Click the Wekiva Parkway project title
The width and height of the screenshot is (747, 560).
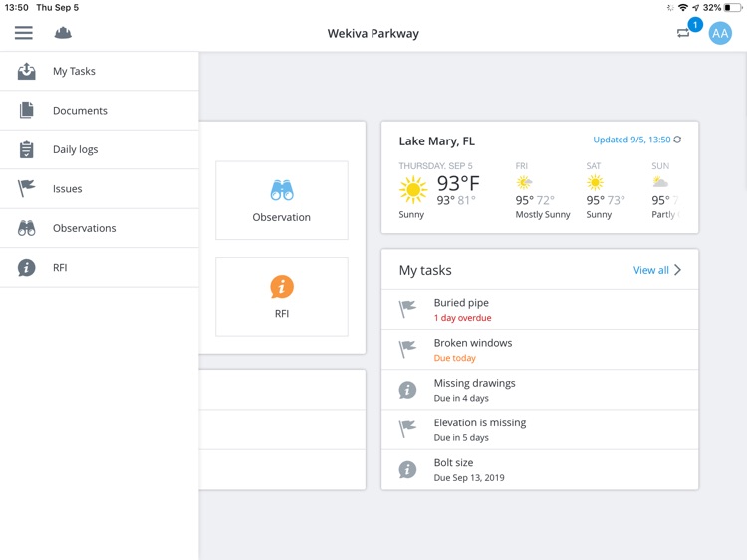[x=373, y=33]
